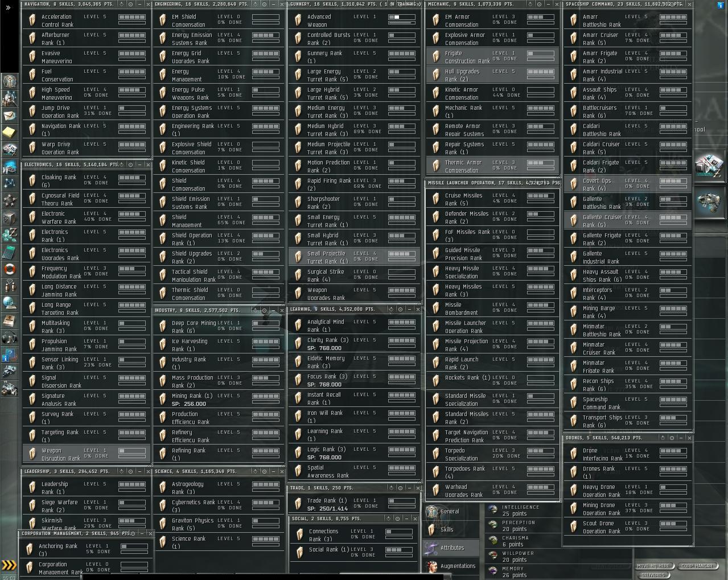Select the Weapon Disruption skill row

point(87,454)
